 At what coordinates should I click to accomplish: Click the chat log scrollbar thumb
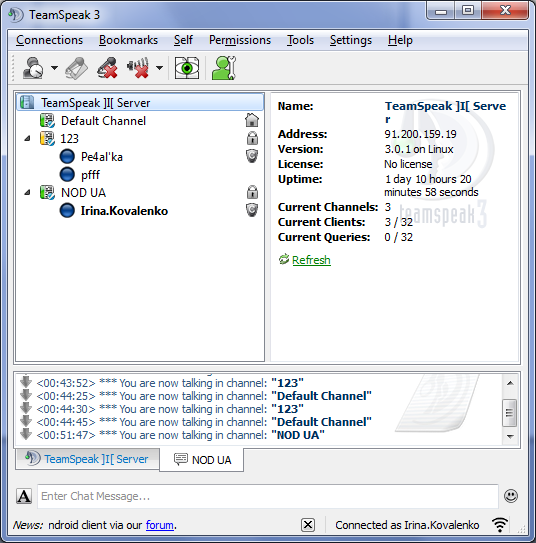coord(510,413)
